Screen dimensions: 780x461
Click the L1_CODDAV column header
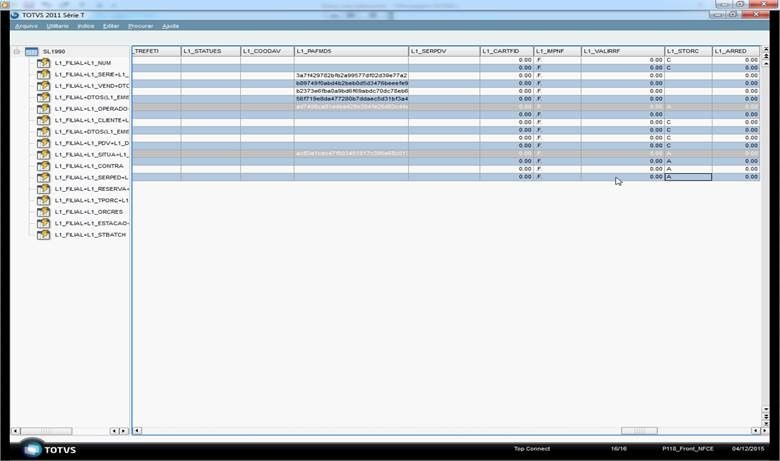pyautogui.click(x=267, y=51)
